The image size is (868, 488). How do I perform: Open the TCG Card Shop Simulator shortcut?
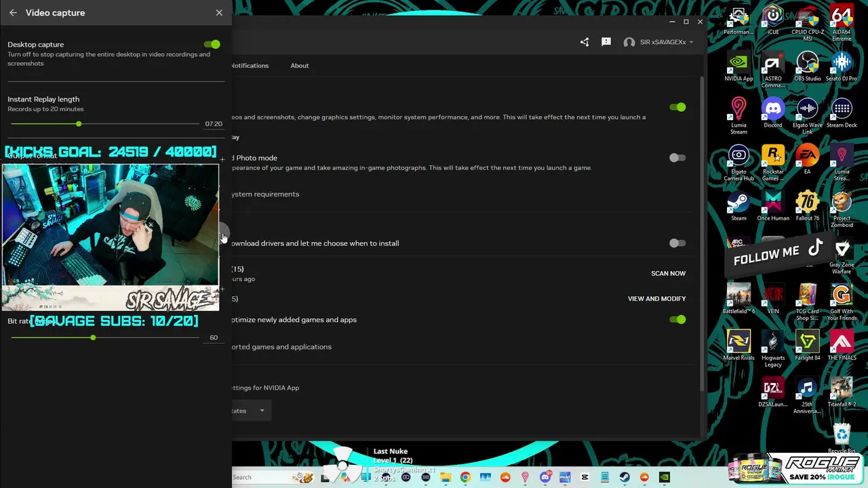pyautogui.click(x=808, y=303)
